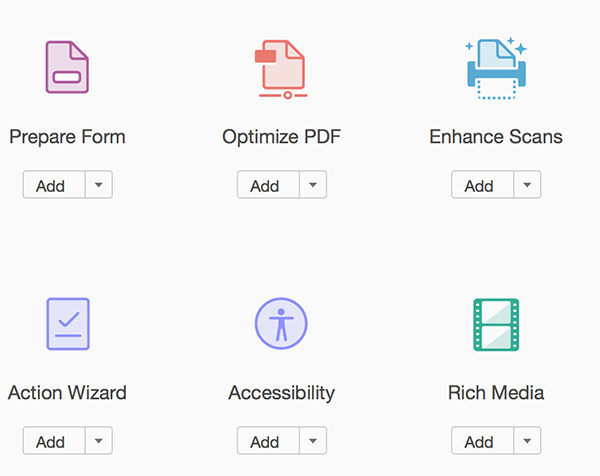Screen dimensions: 600x476
Task: Click the Action Wizard checklist icon
Action: (x=67, y=324)
